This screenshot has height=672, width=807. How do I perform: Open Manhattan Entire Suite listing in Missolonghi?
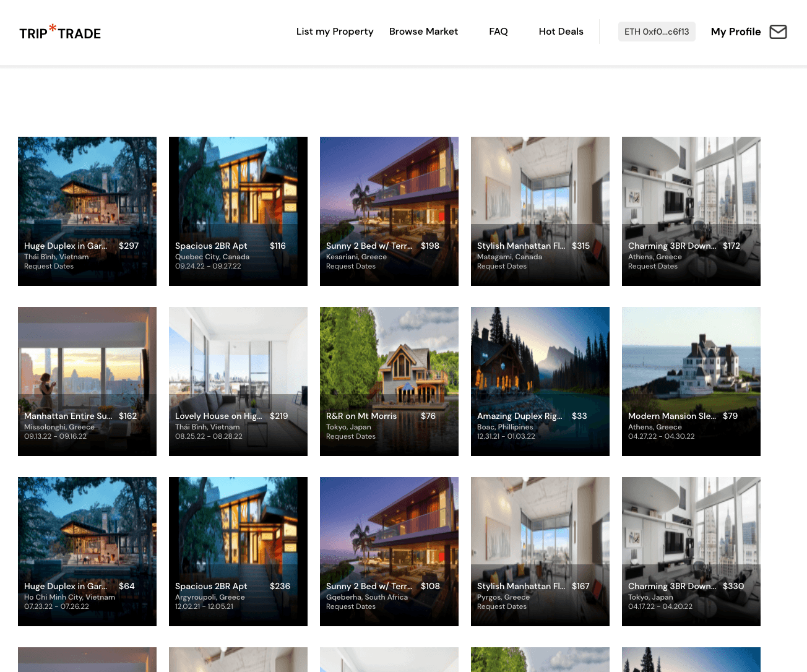coord(87,381)
